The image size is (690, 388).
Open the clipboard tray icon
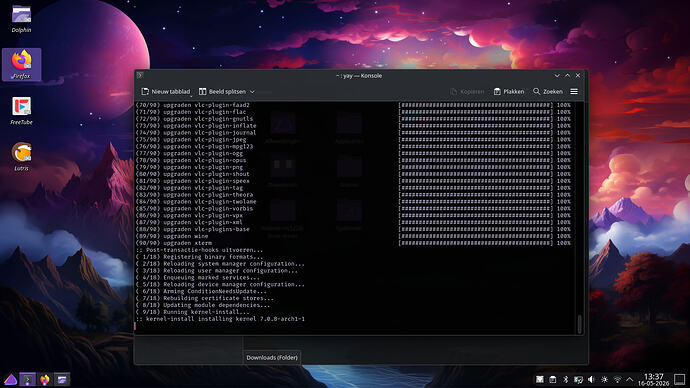[553, 379]
